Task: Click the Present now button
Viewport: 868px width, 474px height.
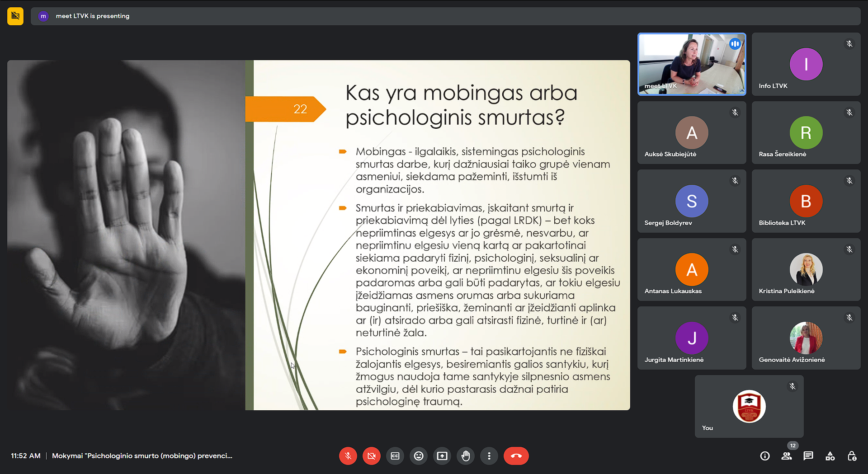Action: click(x=442, y=456)
